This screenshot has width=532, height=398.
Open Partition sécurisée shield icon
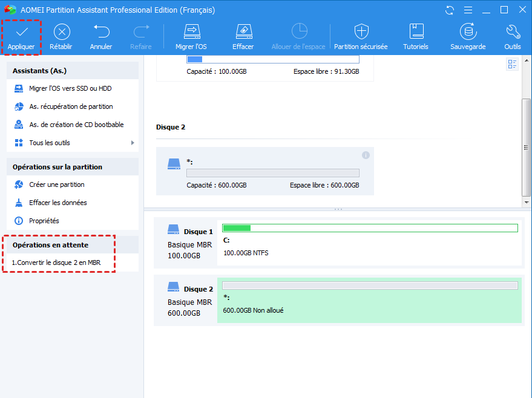tap(361, 32)
